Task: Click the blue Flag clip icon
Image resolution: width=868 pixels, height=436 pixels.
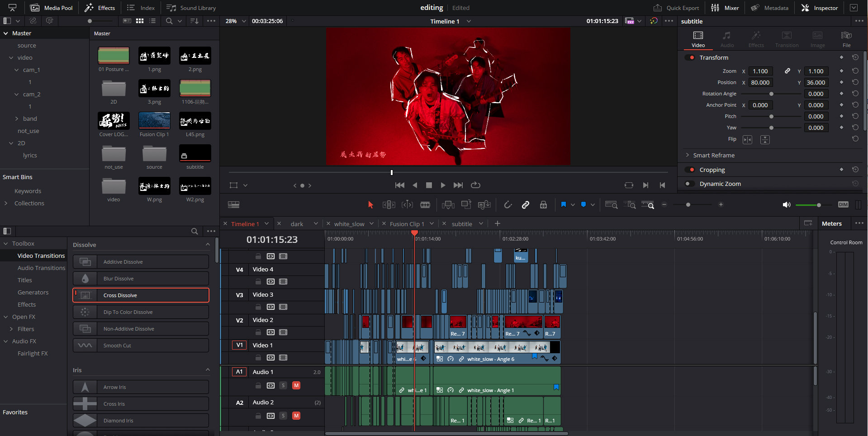Action: [563, 205]
